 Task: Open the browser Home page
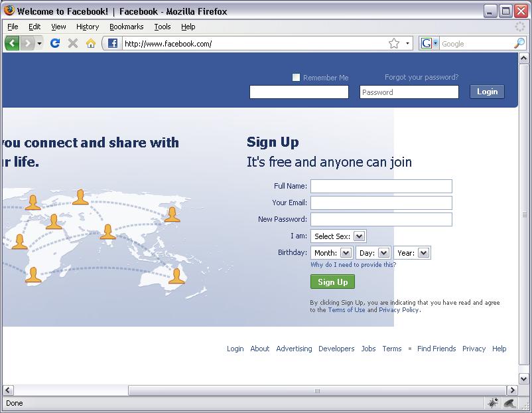pos(91,42)
